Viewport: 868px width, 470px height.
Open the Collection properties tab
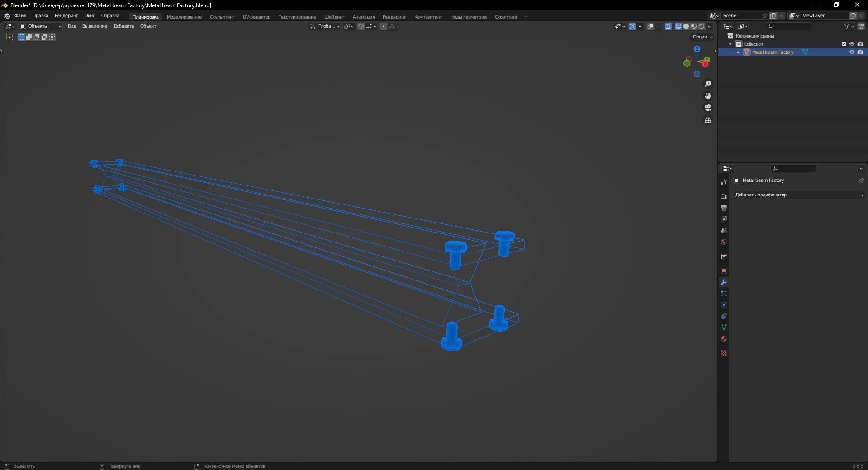point(724,256)
